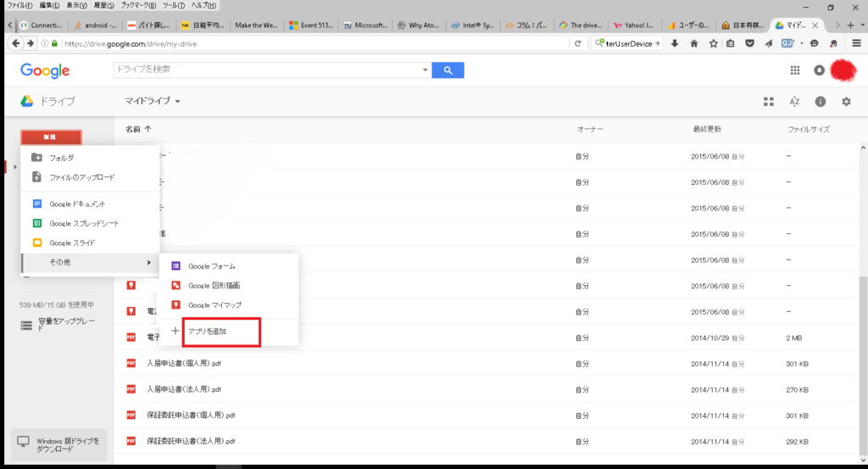
Task: Click 容量をアップグレード link
Action: tap(58, 325)
